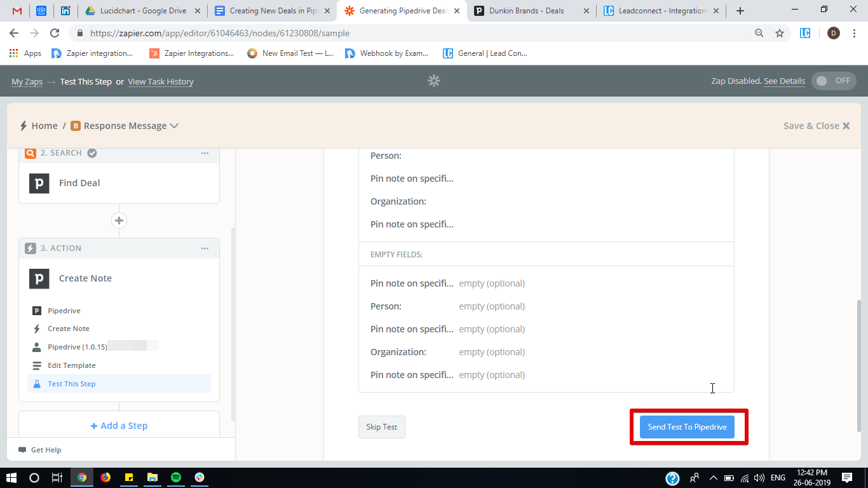Screen dimensions: 868x488
Task: Open the Chrome profile avatar
Action: [x=834, y=33]
